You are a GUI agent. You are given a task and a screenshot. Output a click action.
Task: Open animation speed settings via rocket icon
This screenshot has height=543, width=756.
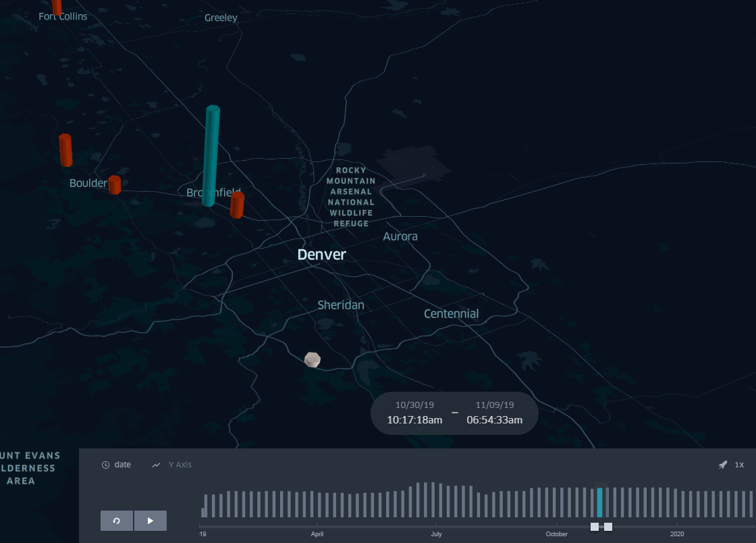pos(722,464)
